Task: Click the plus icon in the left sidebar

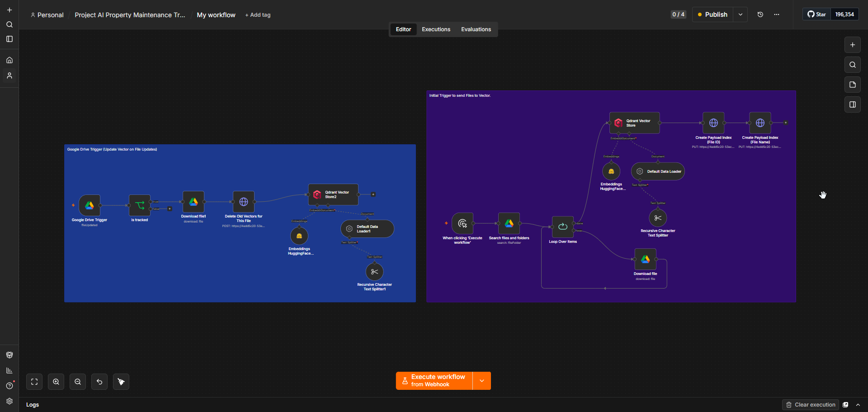Action: (x=9, y=10)
